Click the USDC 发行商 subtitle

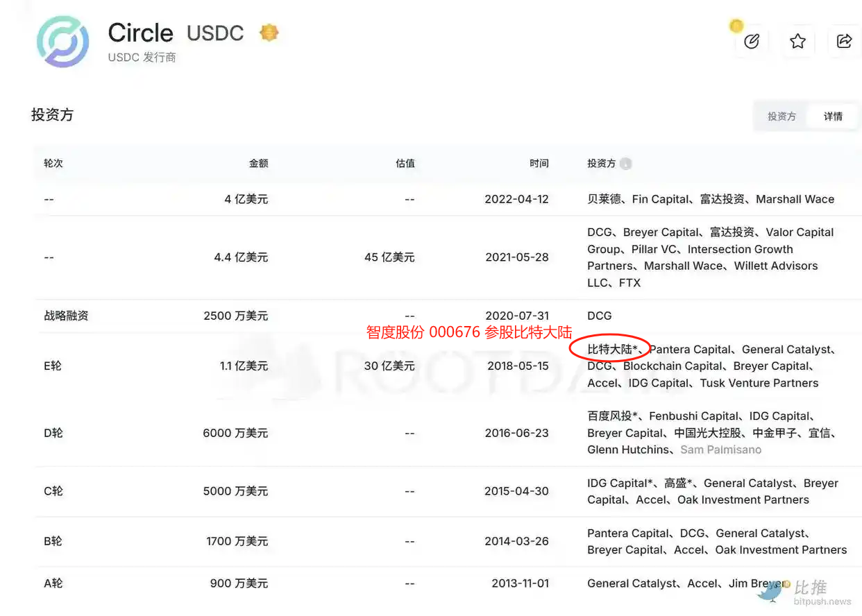(142, 58)
